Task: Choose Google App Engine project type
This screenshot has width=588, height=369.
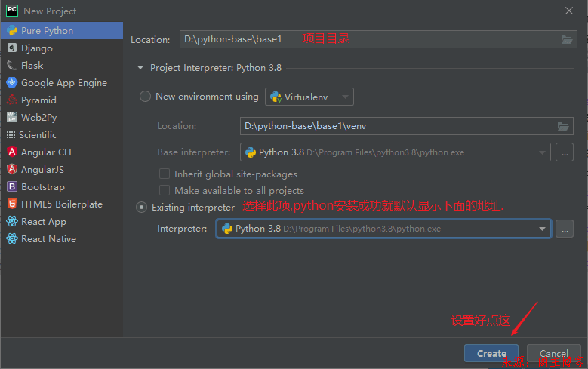Action: point(62,82)
